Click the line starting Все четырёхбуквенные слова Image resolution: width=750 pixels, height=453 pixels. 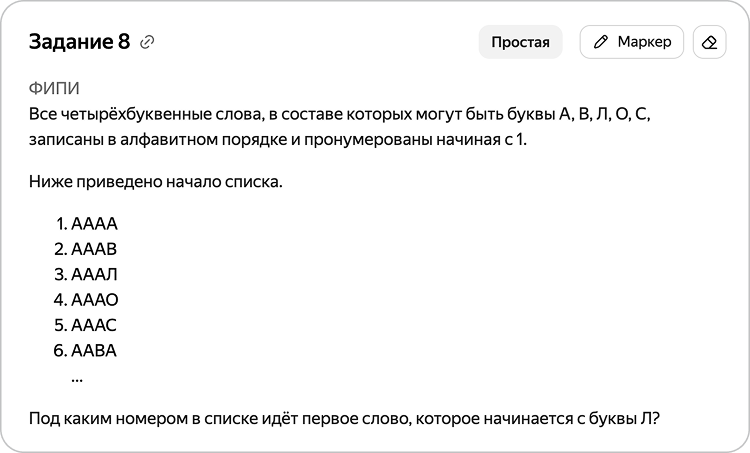pyautogui.click(x=340, y=114)
